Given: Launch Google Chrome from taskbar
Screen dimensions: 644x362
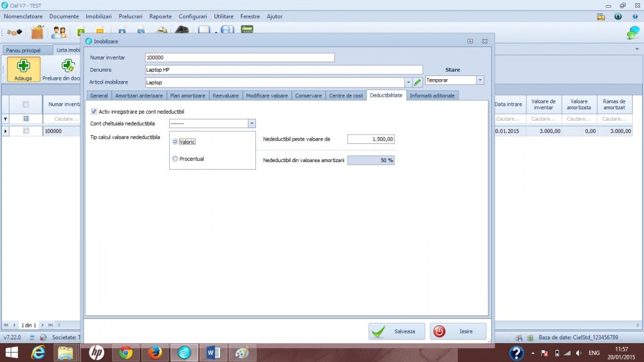Looking at the screenshot, I should 126,353.
